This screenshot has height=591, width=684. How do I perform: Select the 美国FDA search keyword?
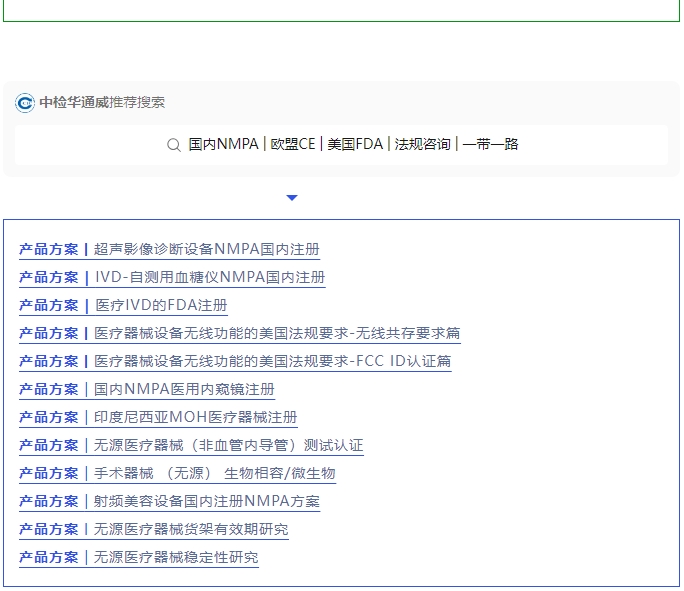(355, 145)
